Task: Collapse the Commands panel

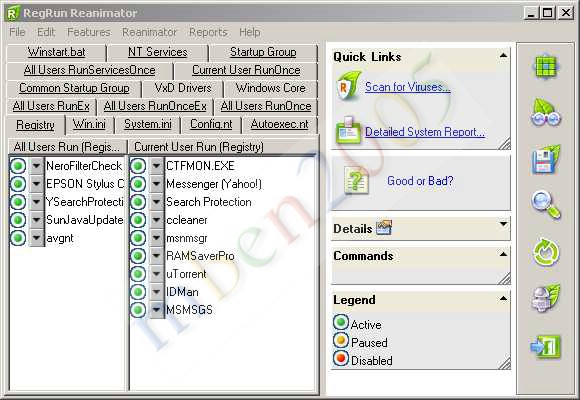Action: coord(503,254)
